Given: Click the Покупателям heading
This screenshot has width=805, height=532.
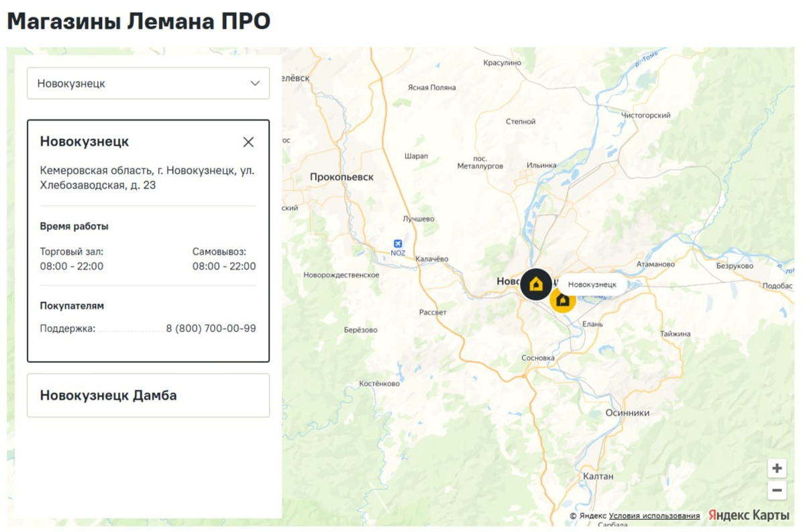Looking at the screenshot, I should (72, 306).
